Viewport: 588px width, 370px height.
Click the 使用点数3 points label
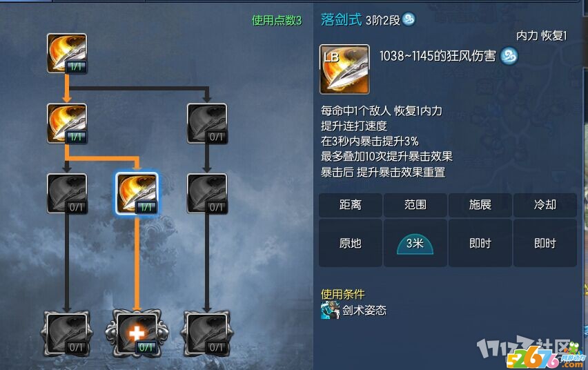pos(277,20)
